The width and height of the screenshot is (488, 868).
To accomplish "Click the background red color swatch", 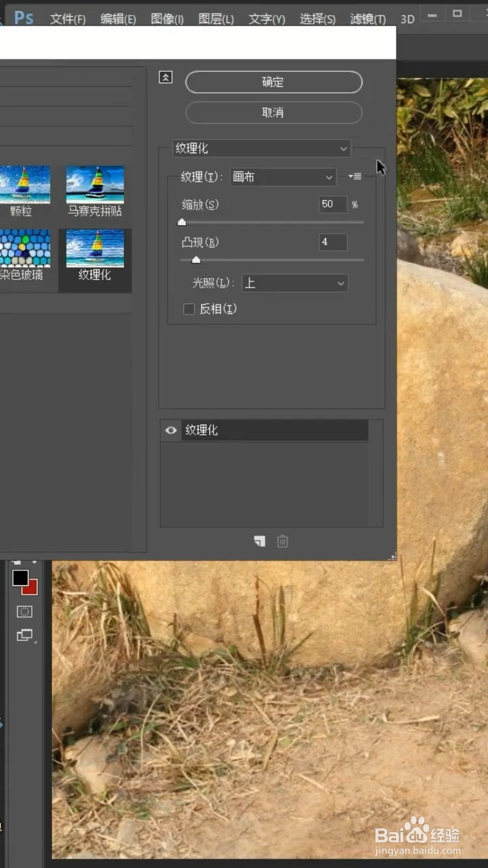I will point(31,589).
